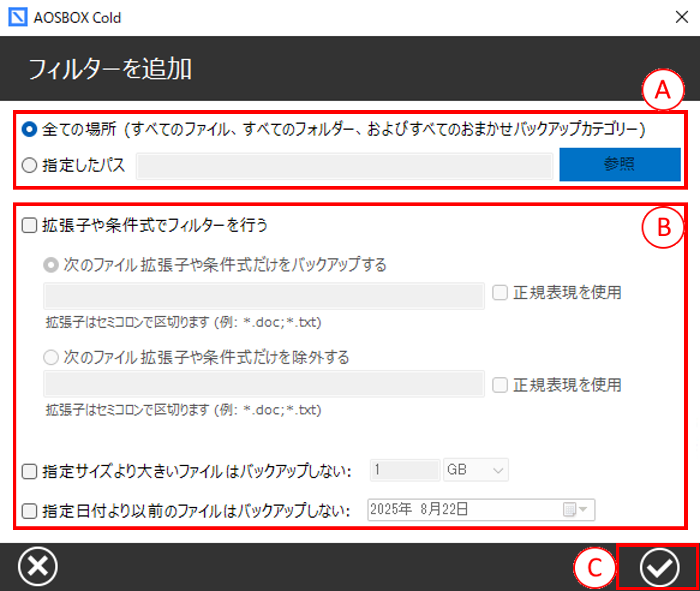Click the backup-only extensions input field
Image resolution: width=700 pixels, height=591 pixels.
(264, 296)
